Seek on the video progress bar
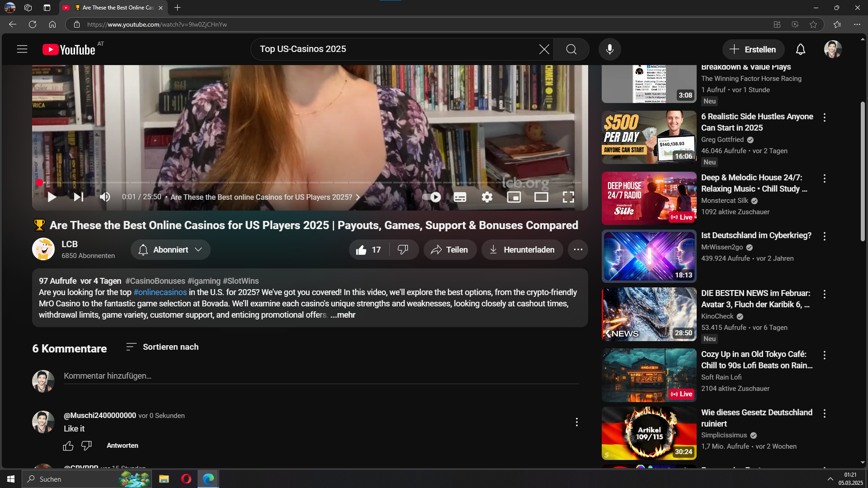The height and width of the screenshot is (488, 868). pos(310,183)
